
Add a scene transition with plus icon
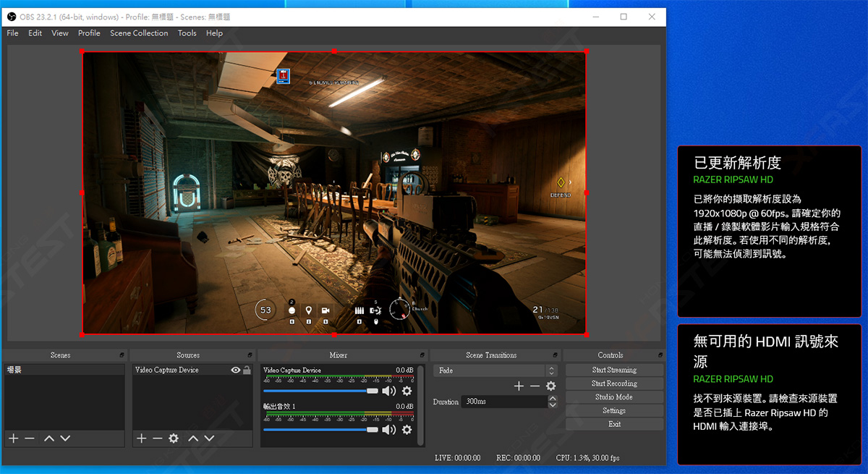(x=519, y=386)
